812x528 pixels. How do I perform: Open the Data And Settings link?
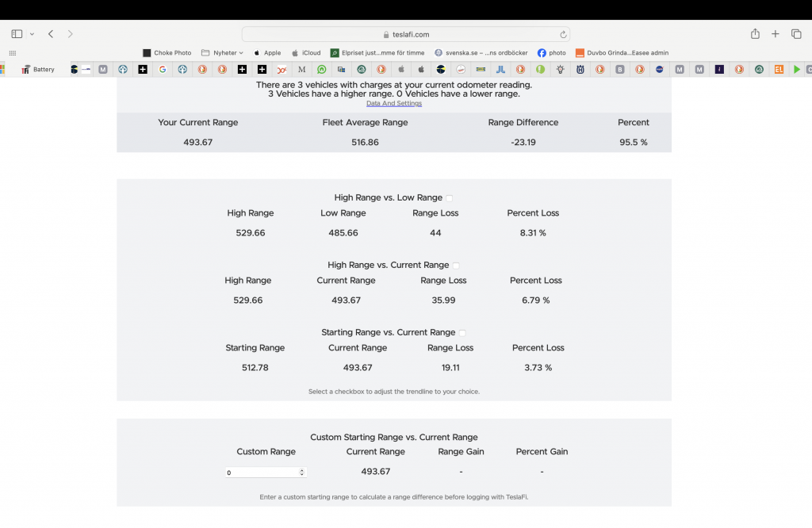coord(393,104)
